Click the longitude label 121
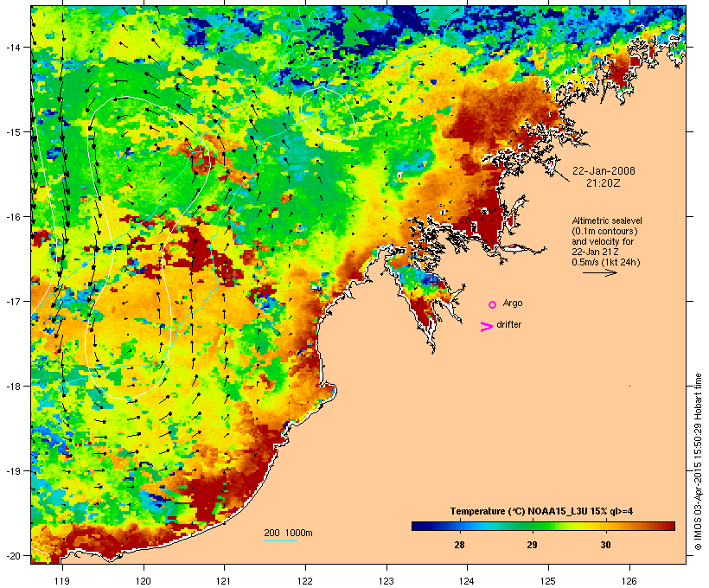The image size is (709, 588). click(x=224, y=581)
